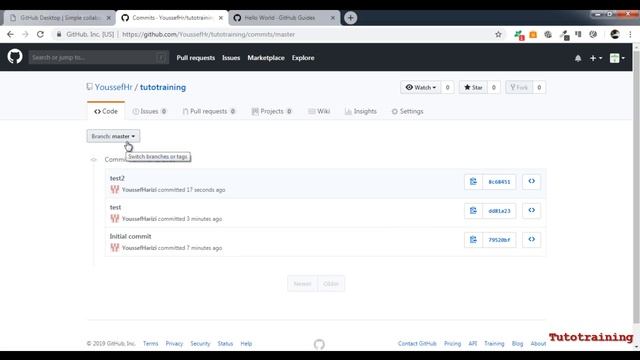The height and width of the screenshot is (360, 640).
Task: Open Pull requests in the top navigation
Action: tap(196, 58)
